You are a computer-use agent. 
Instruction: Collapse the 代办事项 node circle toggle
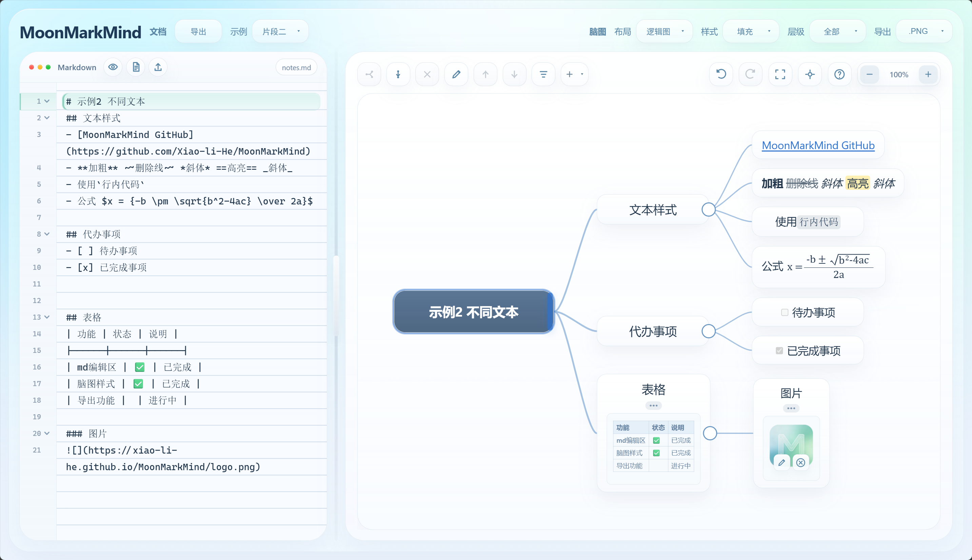[709, 331]
